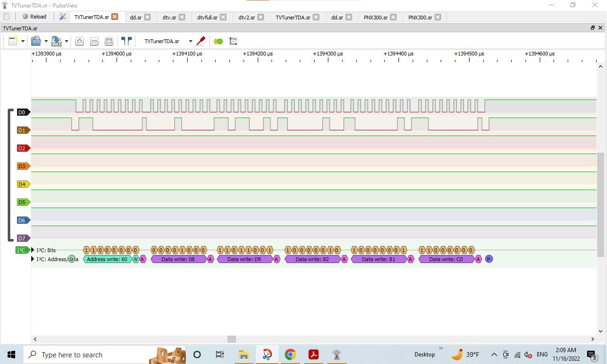The height and width of the screenshot is (364, 607).
Task: Select the D4 channel label
Action: 23,184
